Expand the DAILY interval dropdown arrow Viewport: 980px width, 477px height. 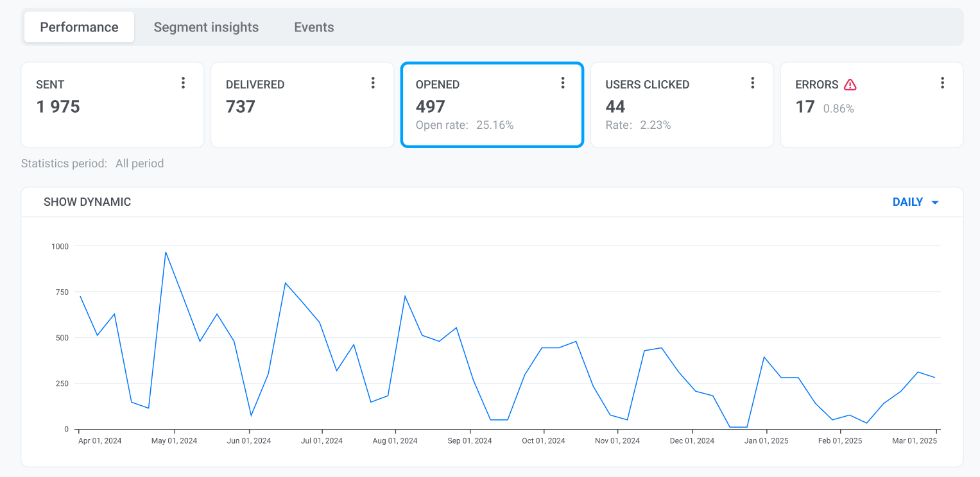coord(935,203)
